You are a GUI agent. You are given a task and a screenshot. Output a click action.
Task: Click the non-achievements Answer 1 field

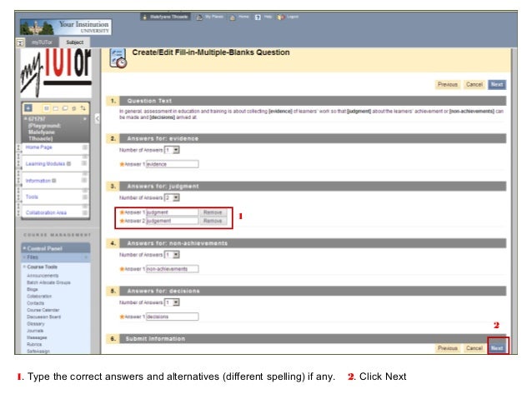pyautogui.click(x=172, y=269)
